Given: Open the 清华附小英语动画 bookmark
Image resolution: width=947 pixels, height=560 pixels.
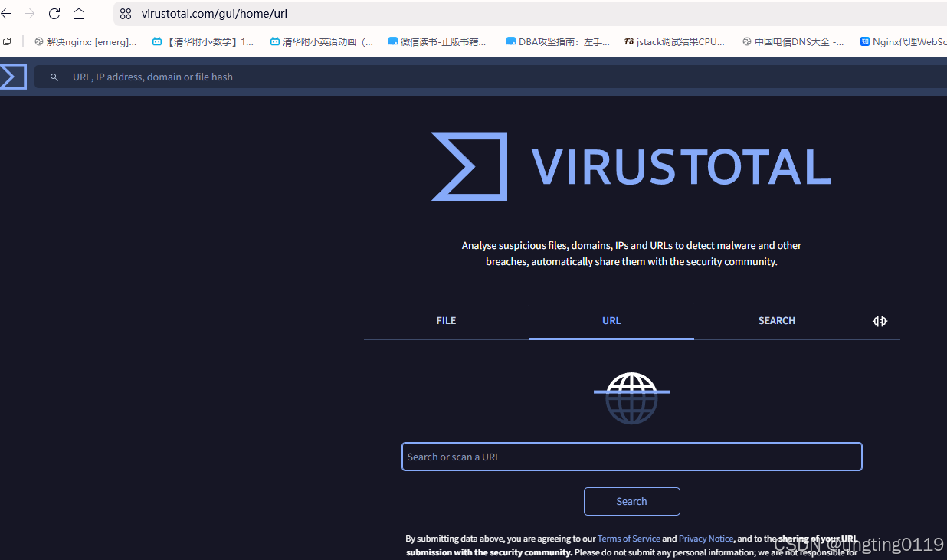Looking at the screenshot, I should click(x=322, y=42).
